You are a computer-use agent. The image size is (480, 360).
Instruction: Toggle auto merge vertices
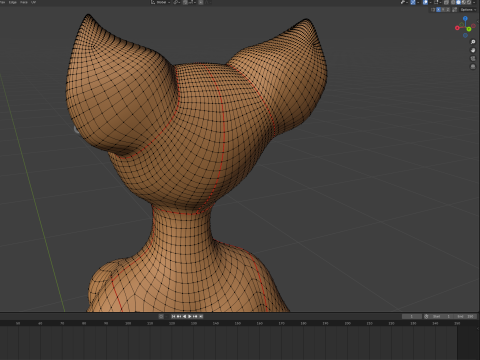[454, 10]
